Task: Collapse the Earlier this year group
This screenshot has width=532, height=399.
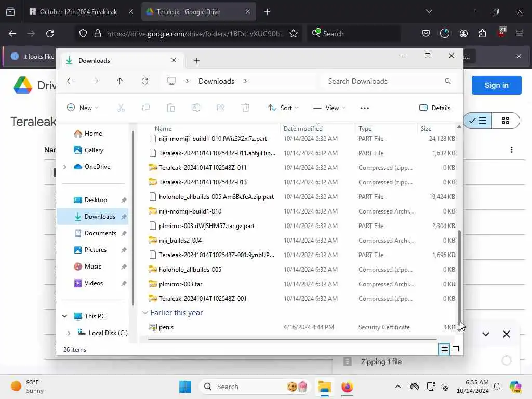Action: click(145, 312)
